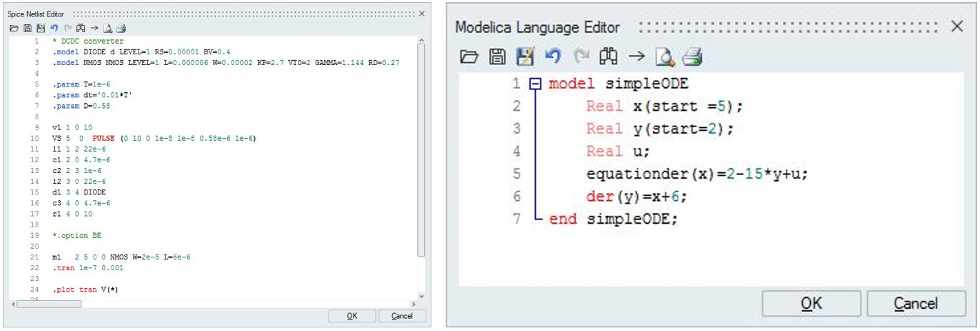The width and height of the screenshot is (980, 331).
Task: Confirm Spice Netlist Editor with OK
Action: point(351,316)
